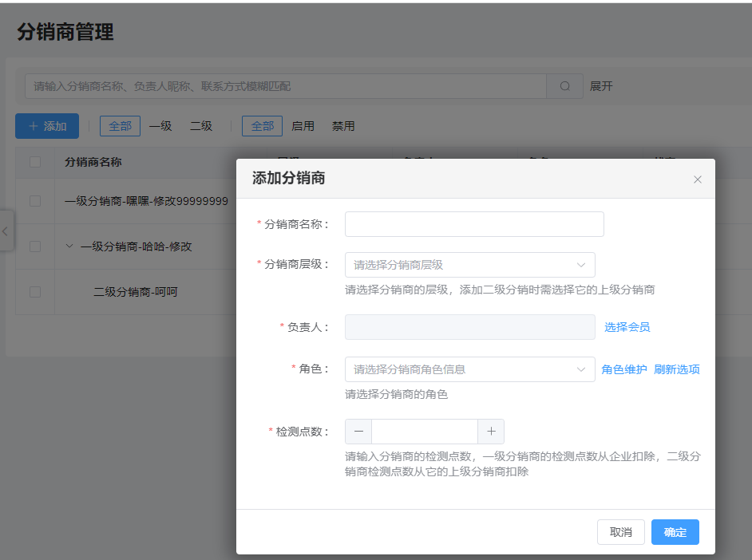752x560 pixels.
Task: Collapse the left sidebar arrow handle
Action: [x=6, y=231]
